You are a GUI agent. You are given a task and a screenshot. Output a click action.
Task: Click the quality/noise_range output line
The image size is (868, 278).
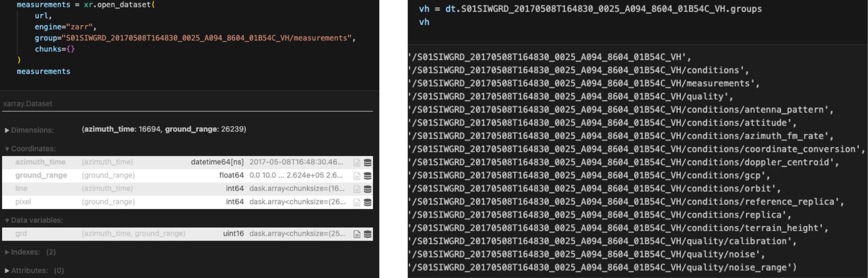(x=602, y=268)
